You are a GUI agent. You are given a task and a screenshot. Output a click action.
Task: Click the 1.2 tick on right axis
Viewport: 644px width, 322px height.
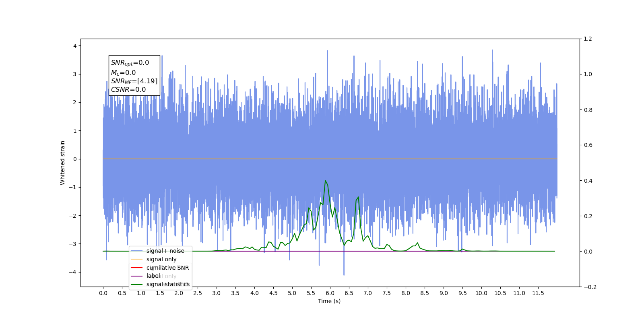pos(588,39)
